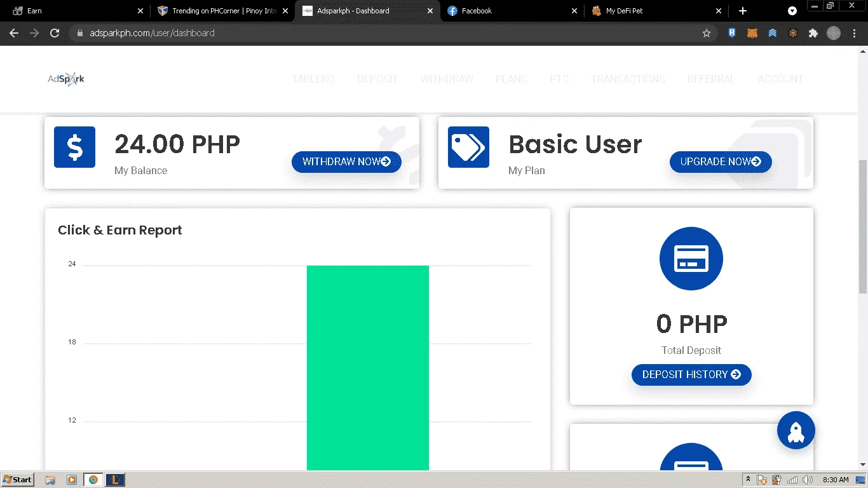868x488 pixels.
Task: Click the dollar sign balance icon
Action: click(74, 147)
